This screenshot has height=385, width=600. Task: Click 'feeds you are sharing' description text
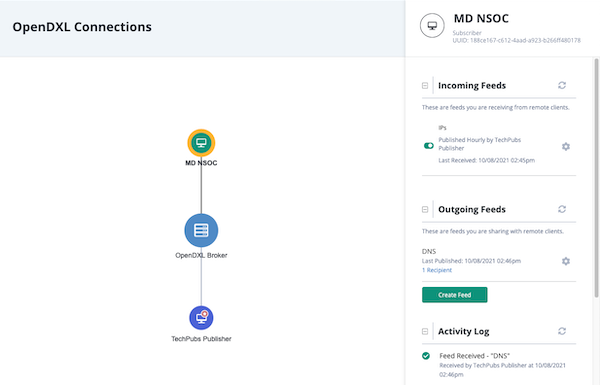click(x=492, y=231)
